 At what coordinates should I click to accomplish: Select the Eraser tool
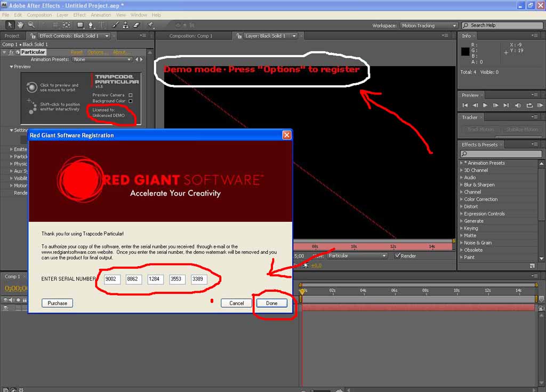[x=135, y=25]
